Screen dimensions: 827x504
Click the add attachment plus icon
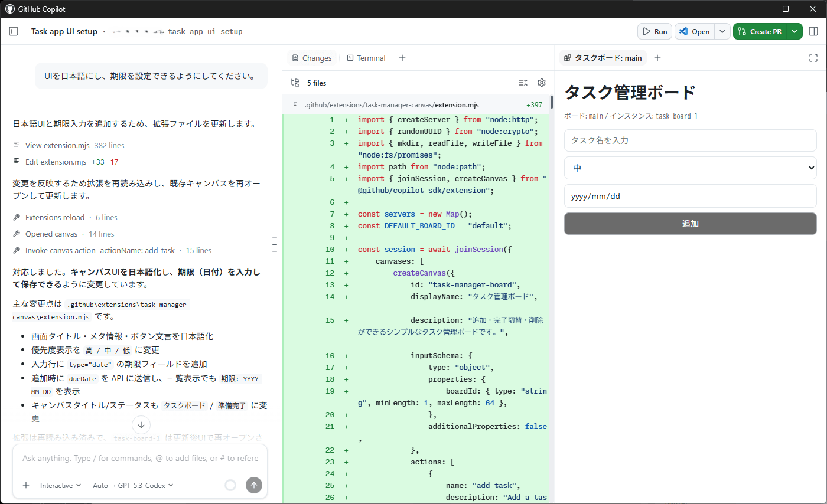click(x=26, y=485)
